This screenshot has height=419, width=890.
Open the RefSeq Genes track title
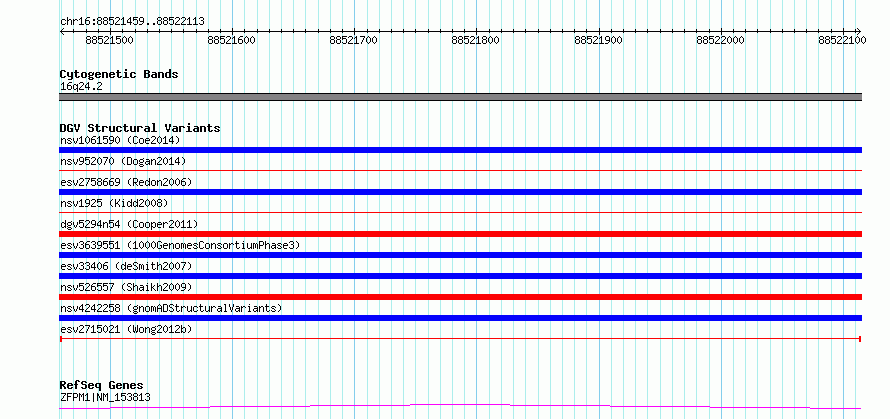(102, 386)
